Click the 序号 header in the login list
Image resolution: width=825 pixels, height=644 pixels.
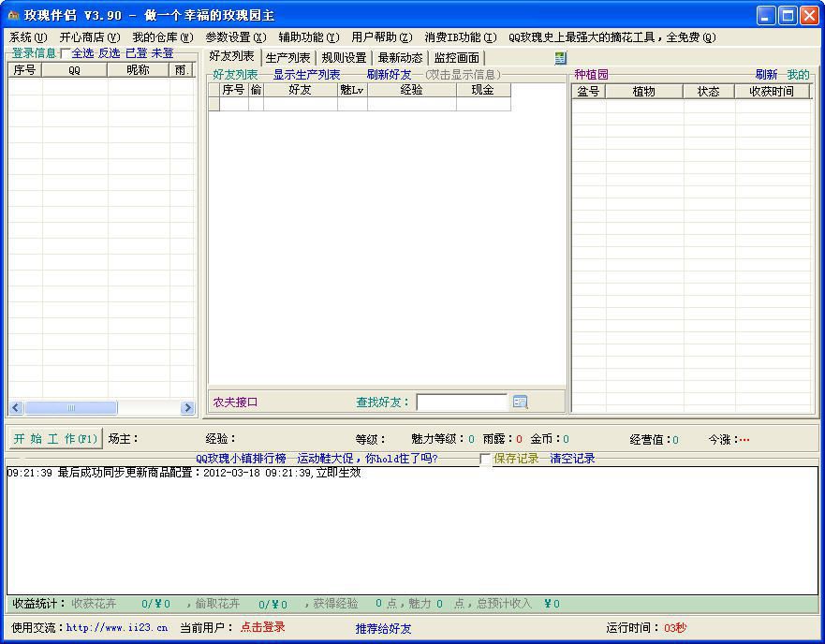pos(24,70)
